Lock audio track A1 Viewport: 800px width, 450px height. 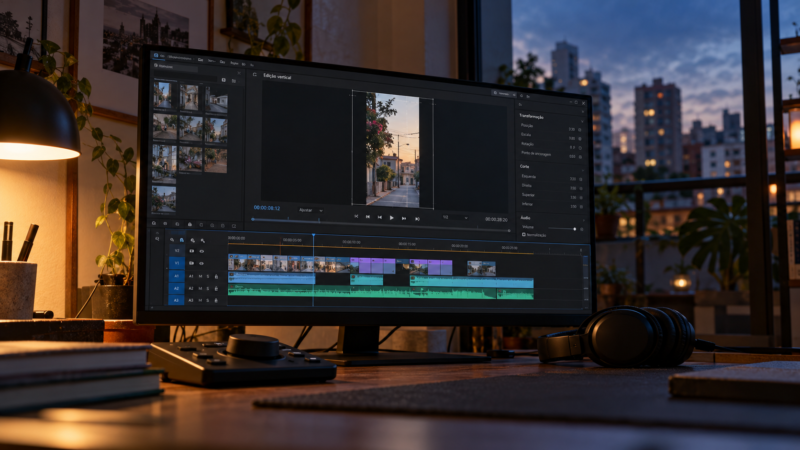216,277
